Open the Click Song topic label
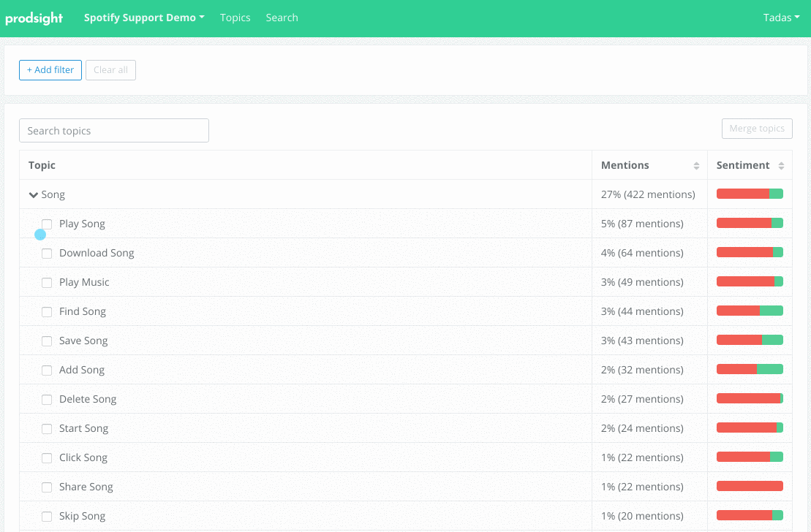Screen dimensions: 811x532 tap(83, 457)
